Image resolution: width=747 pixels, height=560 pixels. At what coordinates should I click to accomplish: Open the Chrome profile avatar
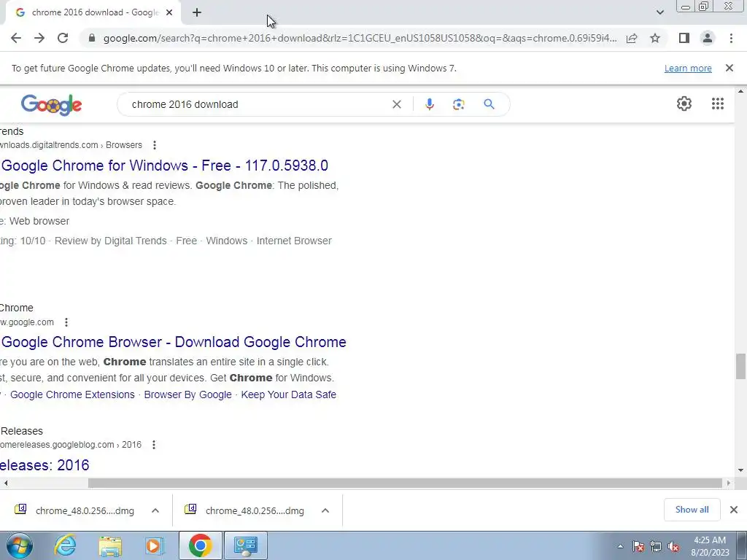708,38
